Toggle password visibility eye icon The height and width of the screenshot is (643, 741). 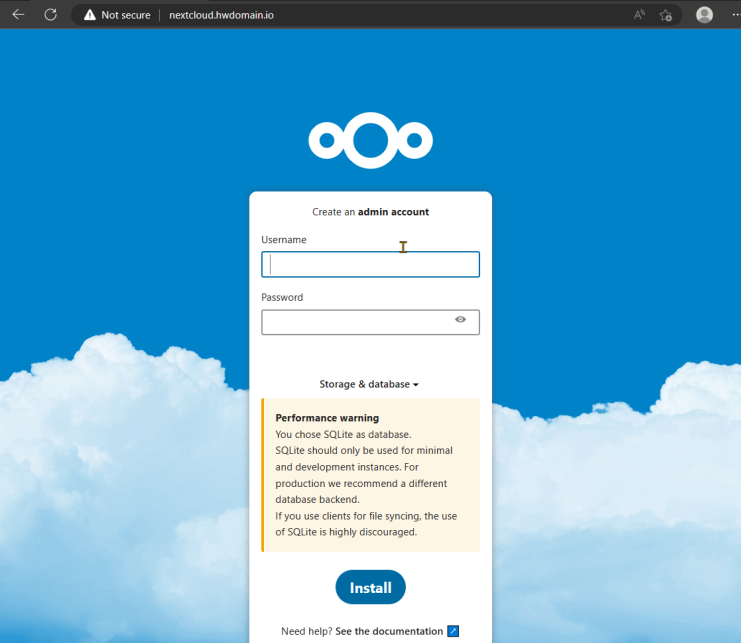(460, 319)
